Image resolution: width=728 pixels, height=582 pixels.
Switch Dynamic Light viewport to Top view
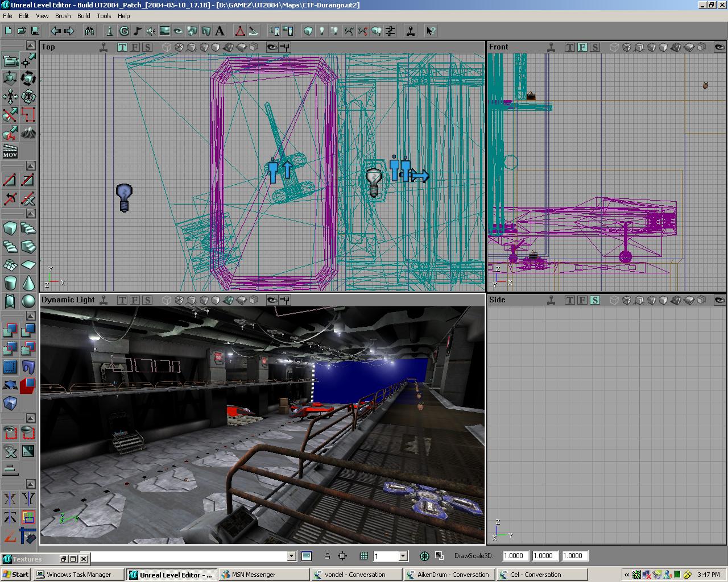click(x=122, y=300)
